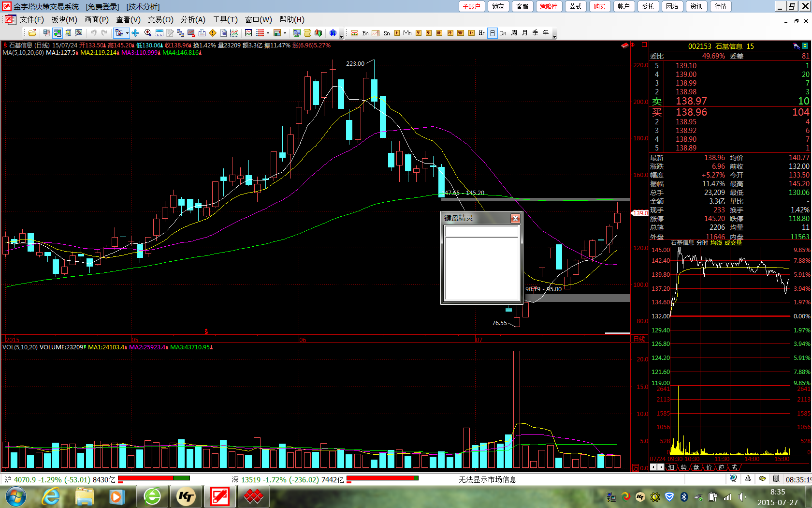Click the undo arrow in the toolbar
The image size is (812, 508).
click(x=93, y=33)
